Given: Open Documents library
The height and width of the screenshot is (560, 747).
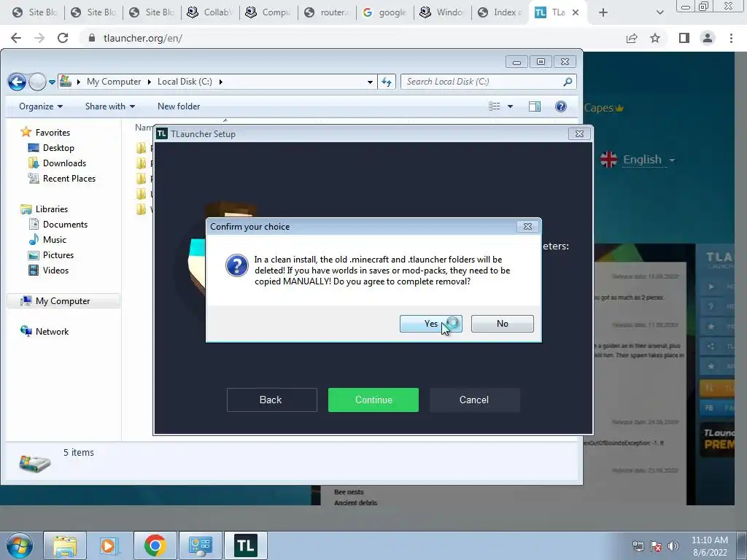Looking at the screenshot, I should (65, 225).
